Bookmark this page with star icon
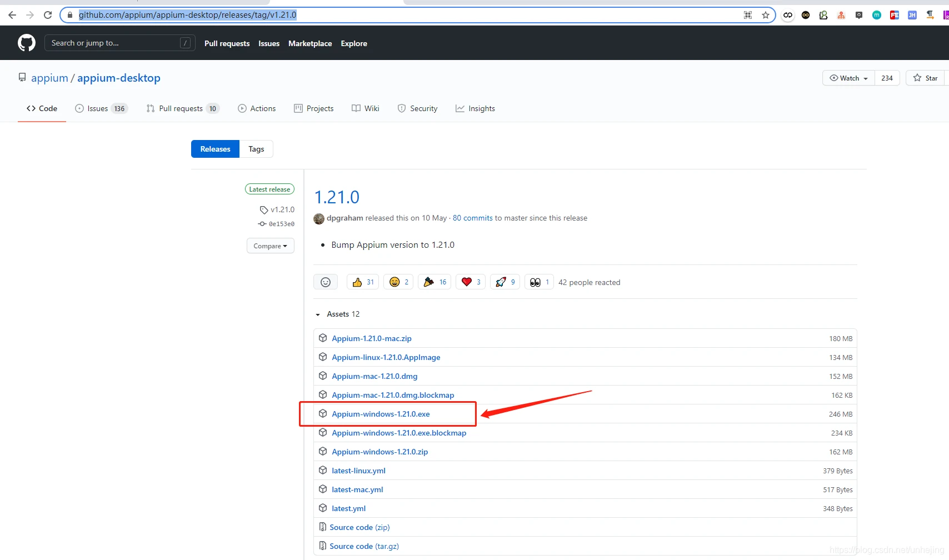The width and height of the screenshot is (949, 560). (766, 15)
